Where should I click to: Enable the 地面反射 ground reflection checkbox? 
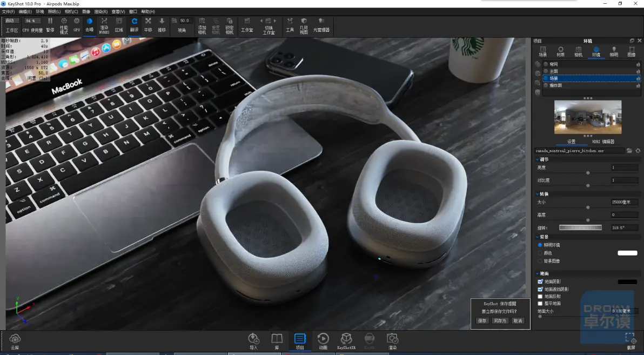[540, 296]
